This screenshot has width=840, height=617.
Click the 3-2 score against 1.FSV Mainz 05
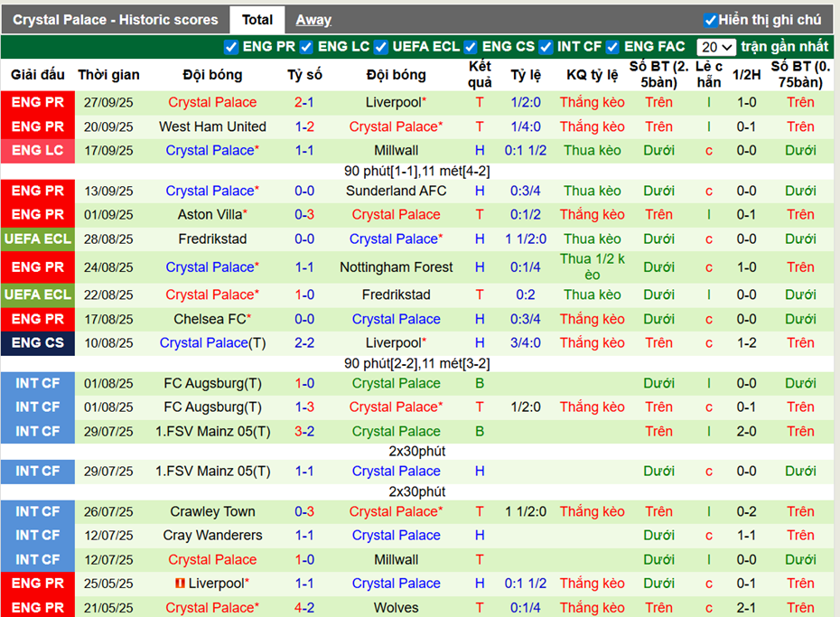coord(304,431)
